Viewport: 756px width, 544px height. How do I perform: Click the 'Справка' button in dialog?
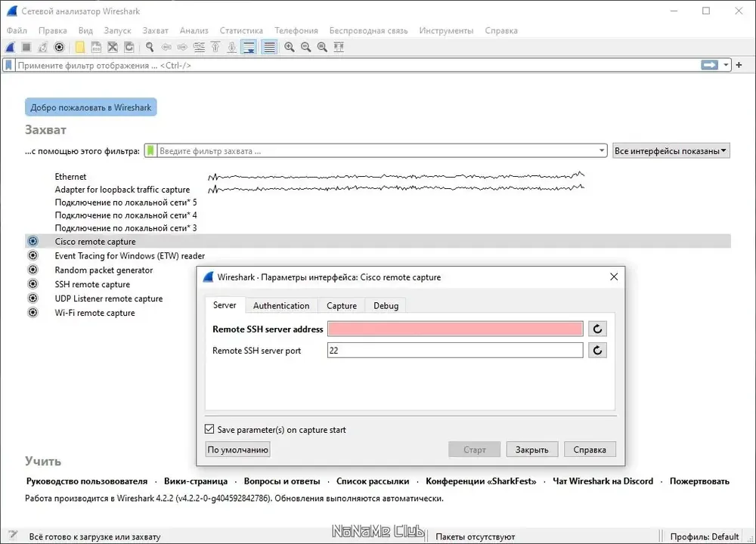[x=590, y=450]
